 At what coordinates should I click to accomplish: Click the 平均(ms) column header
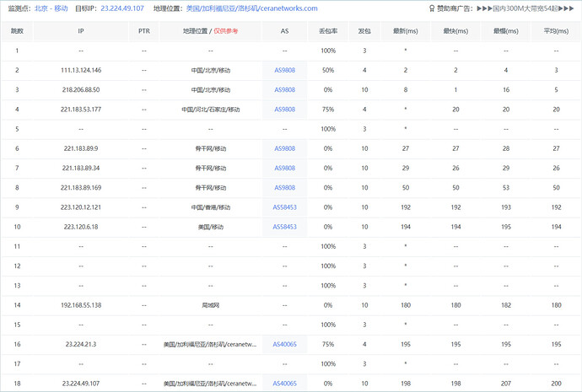click(556, 31)
